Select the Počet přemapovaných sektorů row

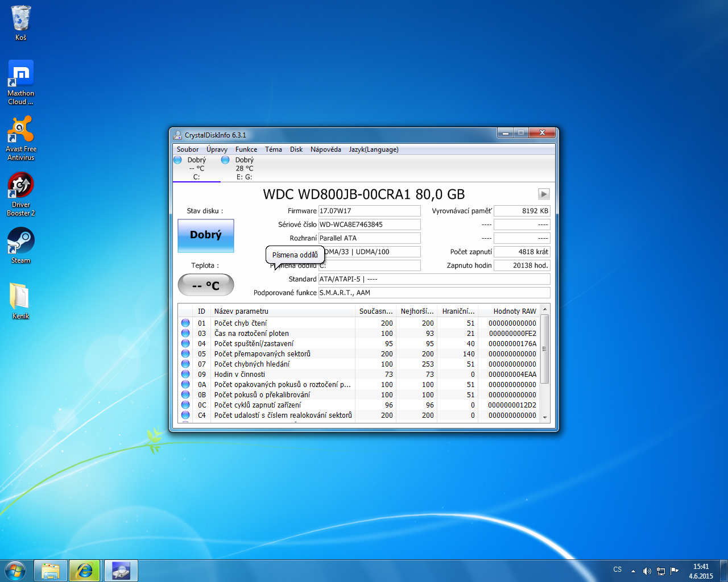(359, 354)
